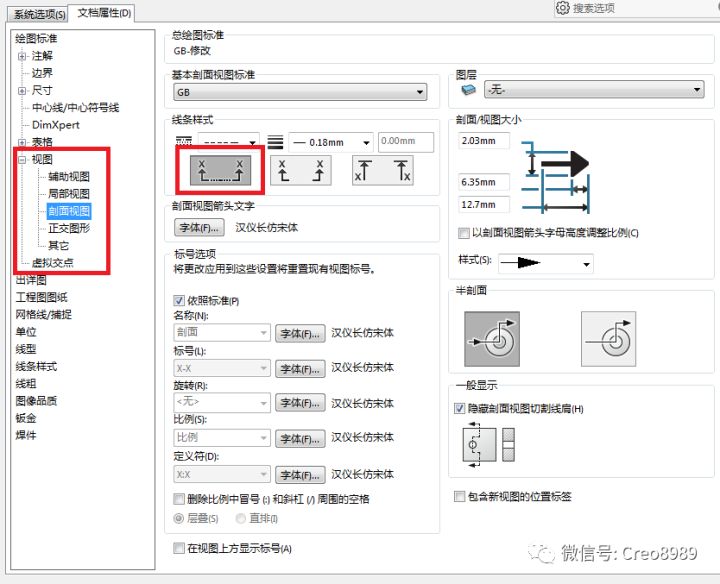Click the layer icon beside the 图层 dropdown
Screen dimensions: 720x584
pyautogui.click(x=468, y=89)
